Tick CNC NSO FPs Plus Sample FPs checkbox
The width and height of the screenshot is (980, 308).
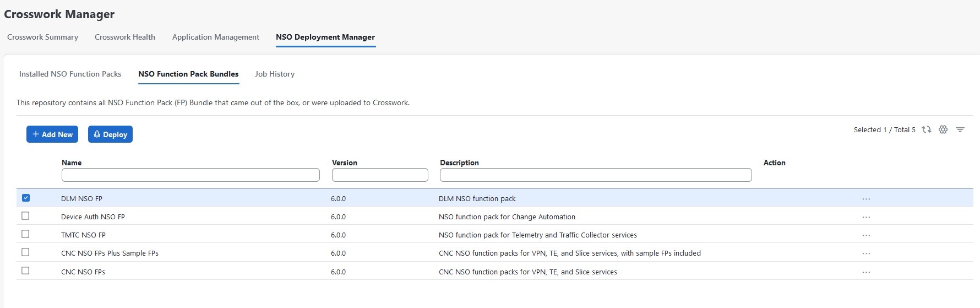tap(25, 252)
